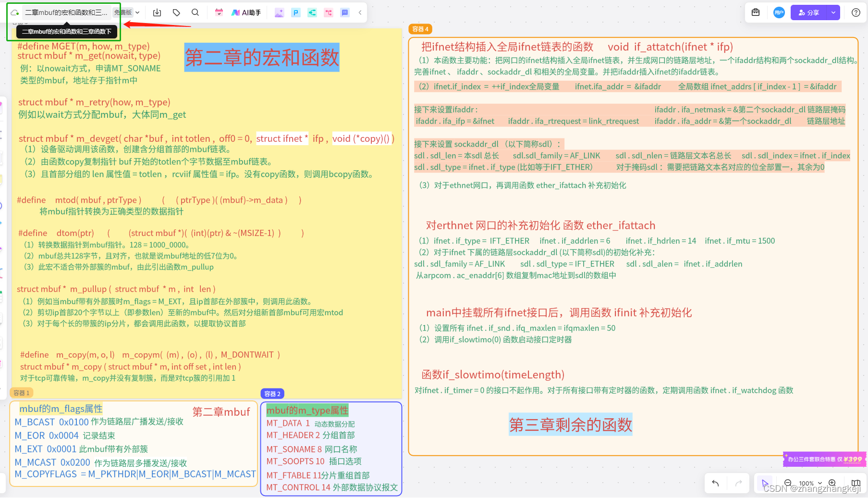Click the struct mbuf * m_pullup line
Screen dimensions: 868x498
pyautogui.click(x=116, y=289)
